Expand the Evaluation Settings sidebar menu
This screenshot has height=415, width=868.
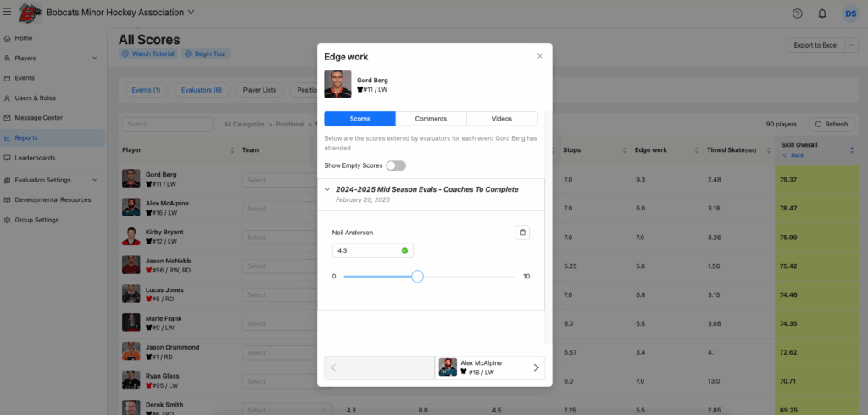94,180
